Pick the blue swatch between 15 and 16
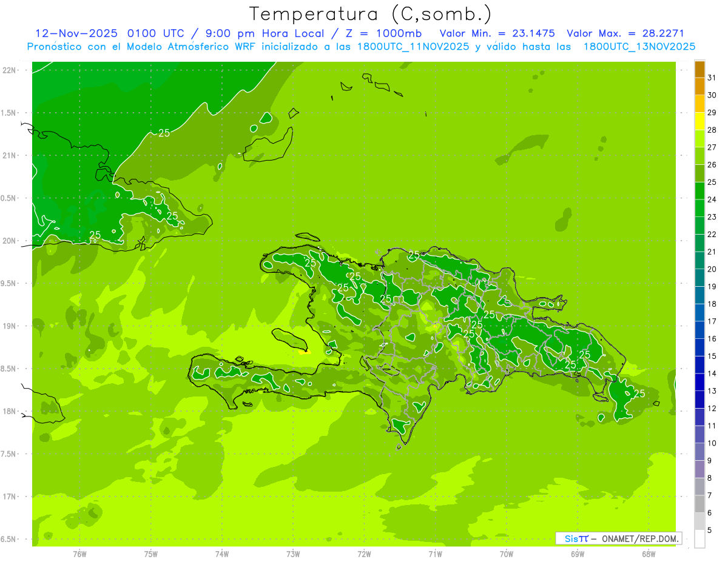The height and width of the screenshot is (562, 728). [699, 347]
